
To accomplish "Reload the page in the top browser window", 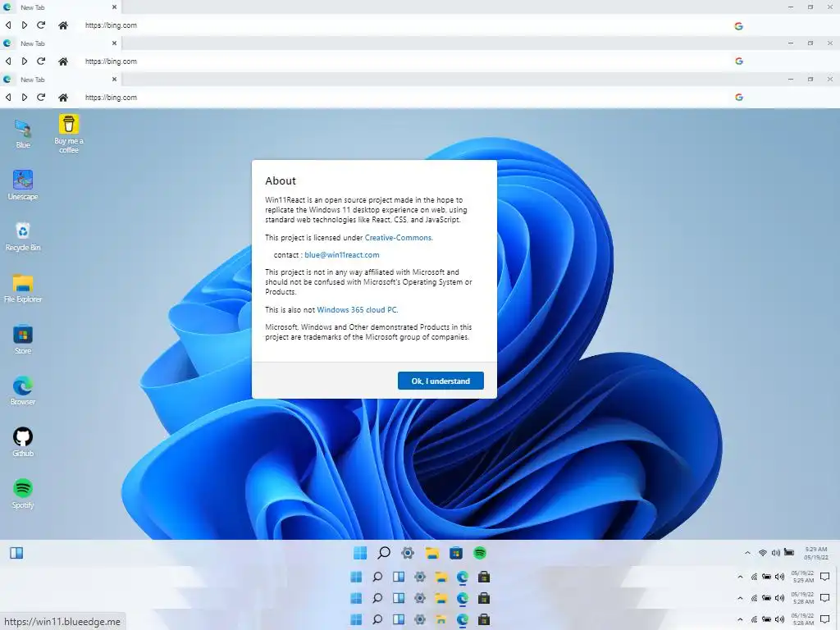I will click(41, 25).
